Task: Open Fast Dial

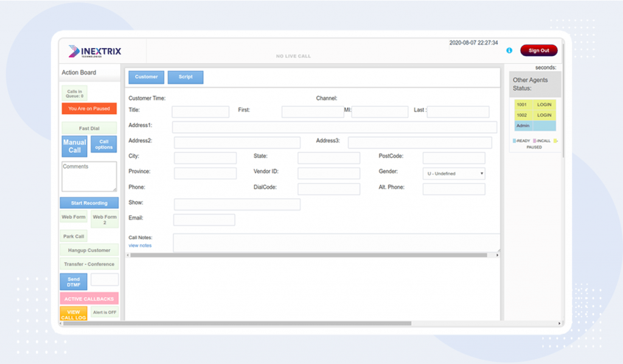Action: [x=89, y=128]
